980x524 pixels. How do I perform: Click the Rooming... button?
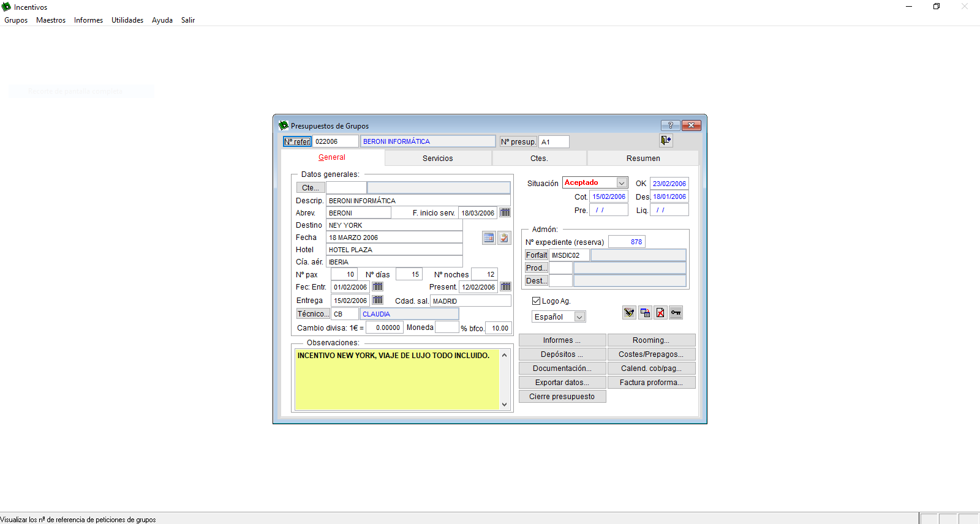point(651,340)
